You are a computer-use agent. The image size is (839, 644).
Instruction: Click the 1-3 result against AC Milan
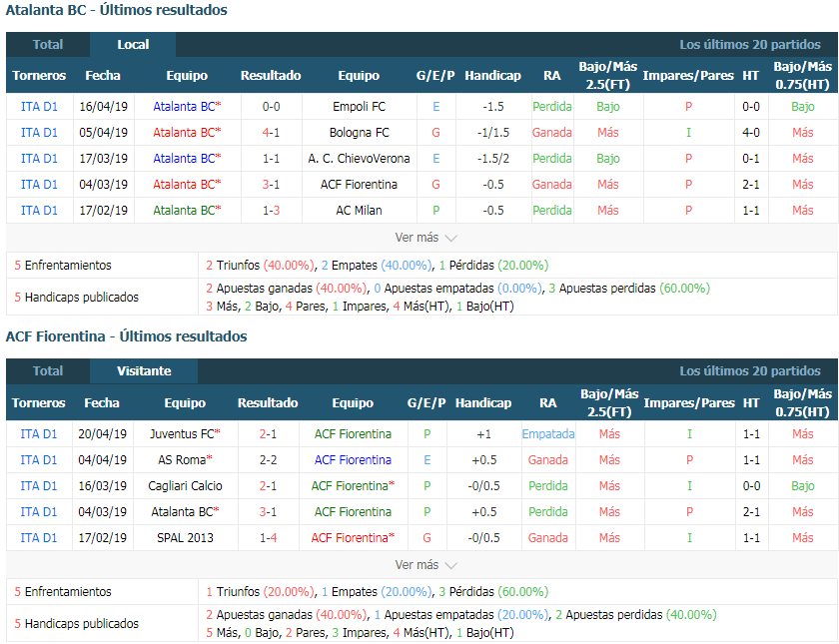click(x=271, y=211)
